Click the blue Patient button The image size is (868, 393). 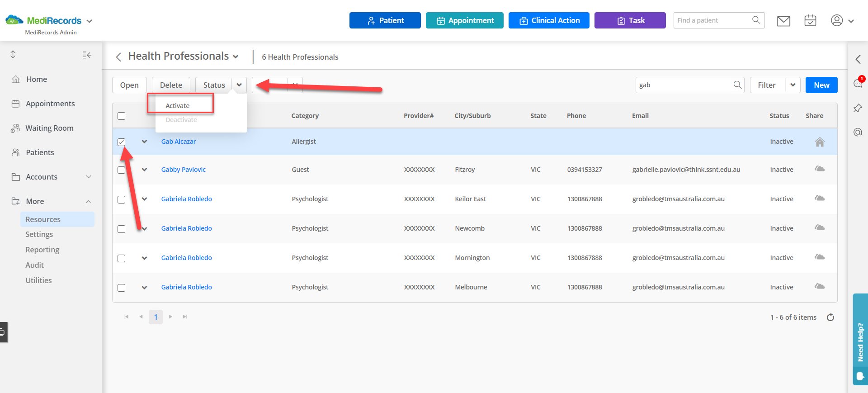[385, 20]
